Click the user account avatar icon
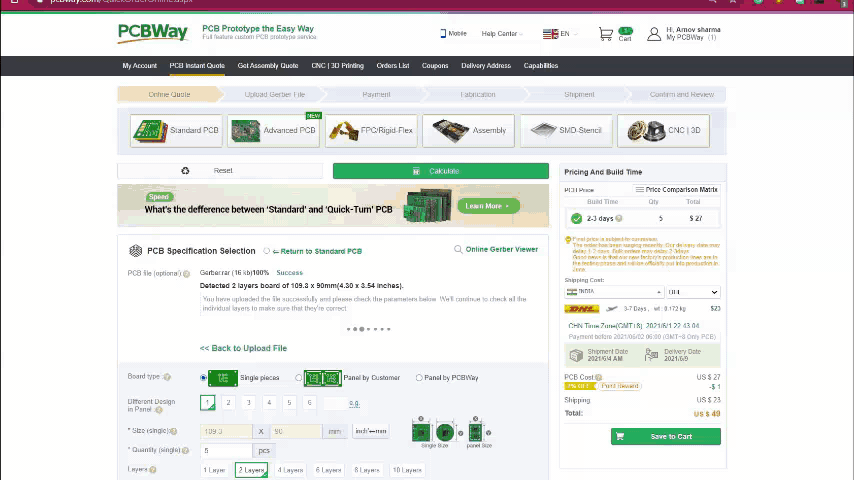 [654, 34]
